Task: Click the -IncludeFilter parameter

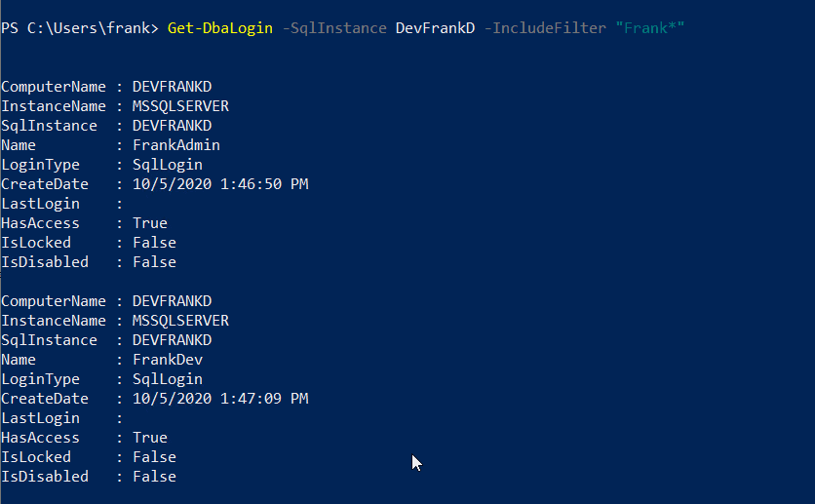Action: pyautogui.click(x=544, y=27)
